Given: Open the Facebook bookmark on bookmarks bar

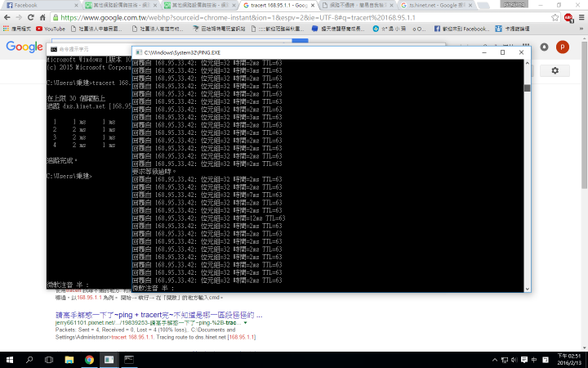Looking at the screenshot, I should click(462, 29).
